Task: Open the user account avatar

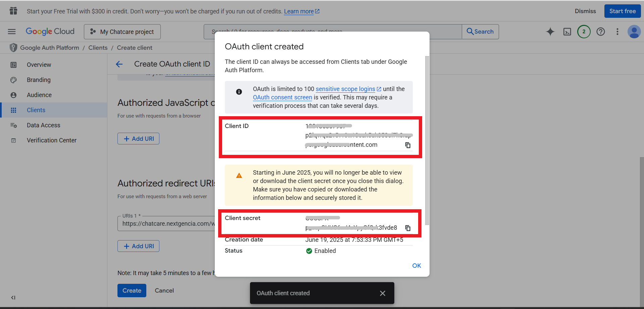Action: click(634, 32)
